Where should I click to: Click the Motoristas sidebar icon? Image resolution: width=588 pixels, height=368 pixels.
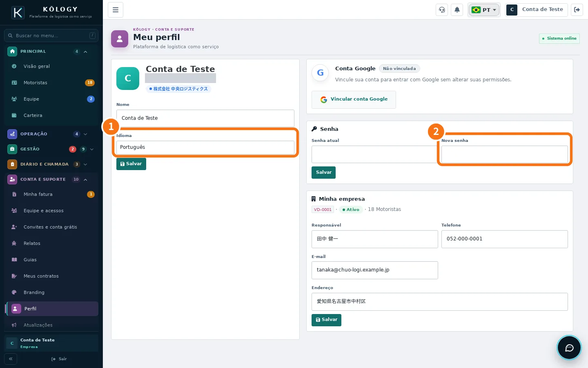tap(14, 83)
